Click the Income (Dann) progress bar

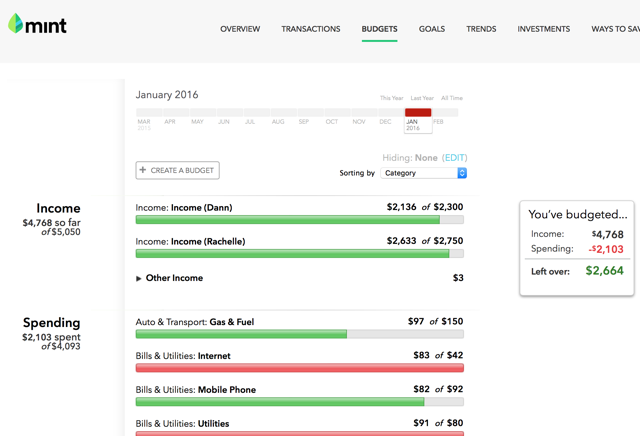coord(300,220)
